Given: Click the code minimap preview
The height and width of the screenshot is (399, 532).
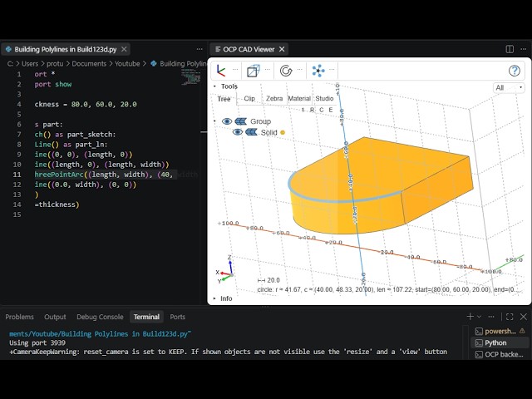Looking at the screenshot, I should 190,77.
